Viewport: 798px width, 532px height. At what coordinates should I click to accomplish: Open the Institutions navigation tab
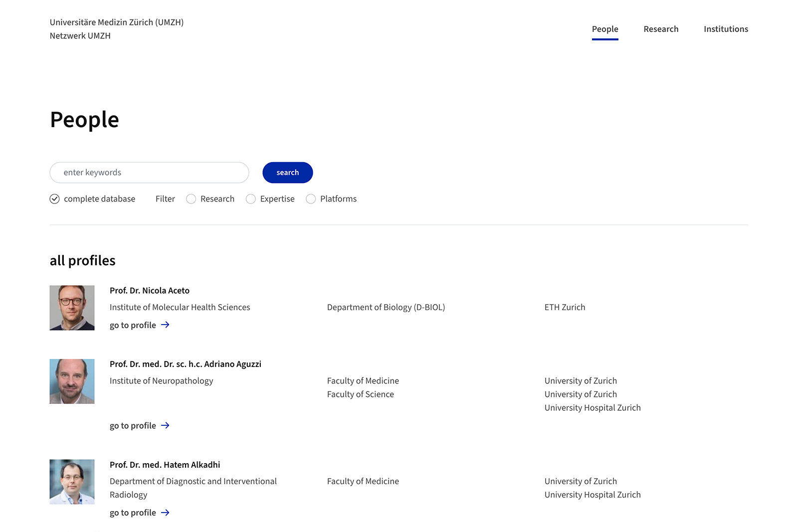coord(725,29)
